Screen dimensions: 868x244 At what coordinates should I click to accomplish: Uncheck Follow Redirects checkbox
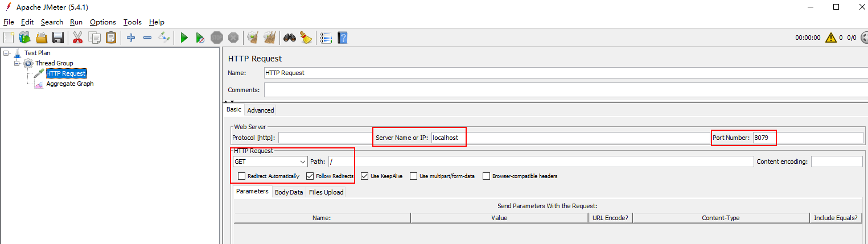point(310,176)
